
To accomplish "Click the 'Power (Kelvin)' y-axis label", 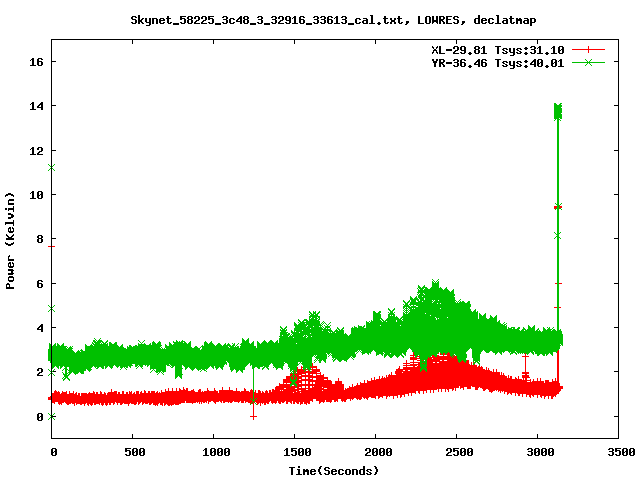I will [10, 241].
